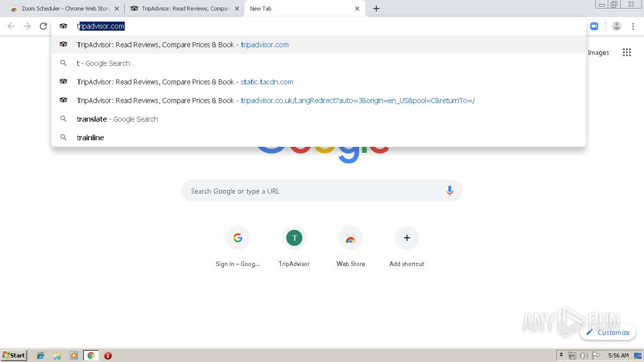The width and height of the screenshot is (644, 362).
Task: Choose the tripadvisor.co.uk LangRedirect suggestion
Action: [x=319, y=101]
